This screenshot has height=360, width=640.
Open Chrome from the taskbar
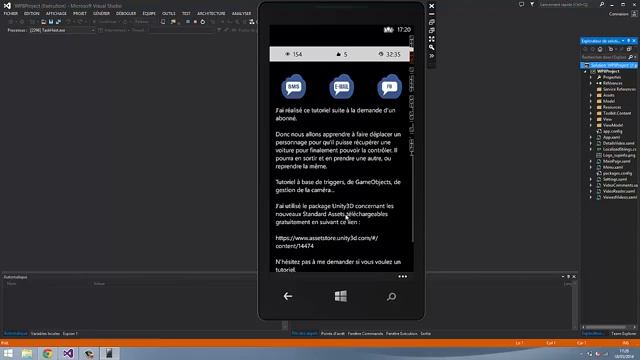(47, 353)
